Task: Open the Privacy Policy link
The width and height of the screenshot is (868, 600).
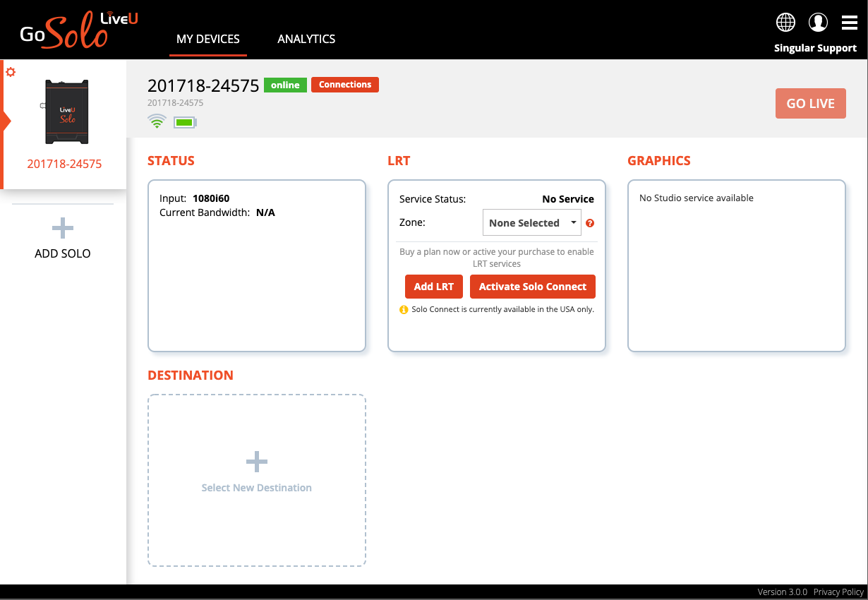Action: point(838,592)
